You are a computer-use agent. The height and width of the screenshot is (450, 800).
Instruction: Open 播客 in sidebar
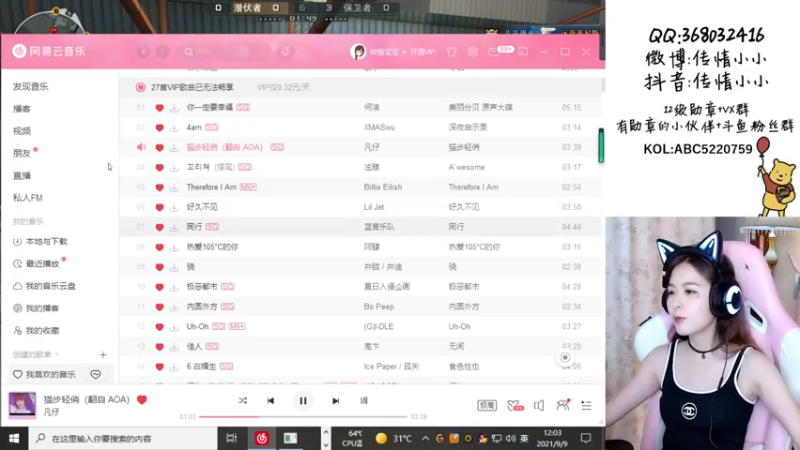(22, 109)
